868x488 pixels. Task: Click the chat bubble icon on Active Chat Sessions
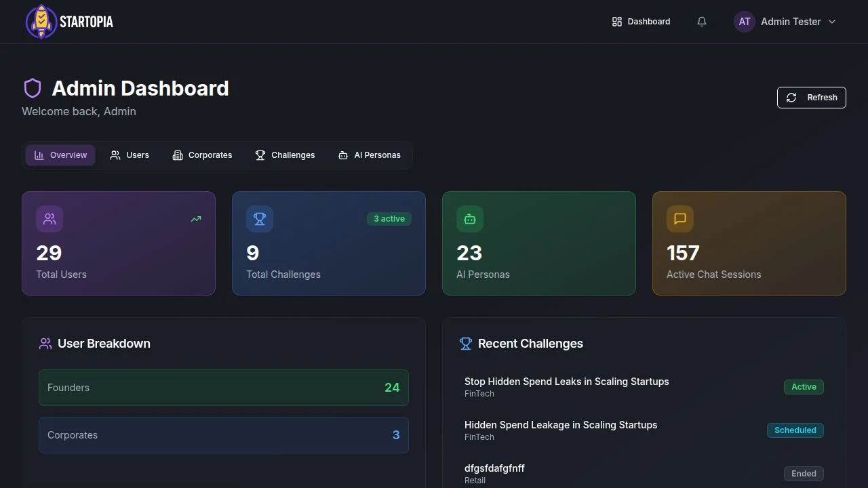tap(680, 219)
